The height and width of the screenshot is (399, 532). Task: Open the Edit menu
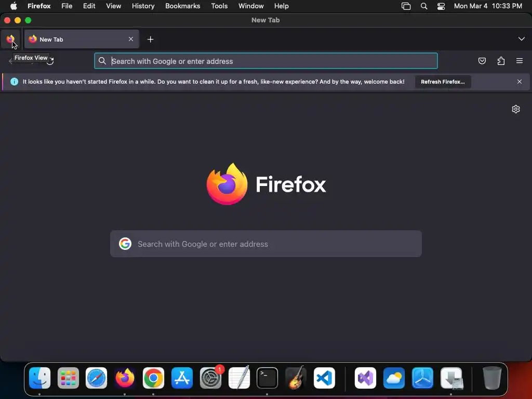point(89,6)
